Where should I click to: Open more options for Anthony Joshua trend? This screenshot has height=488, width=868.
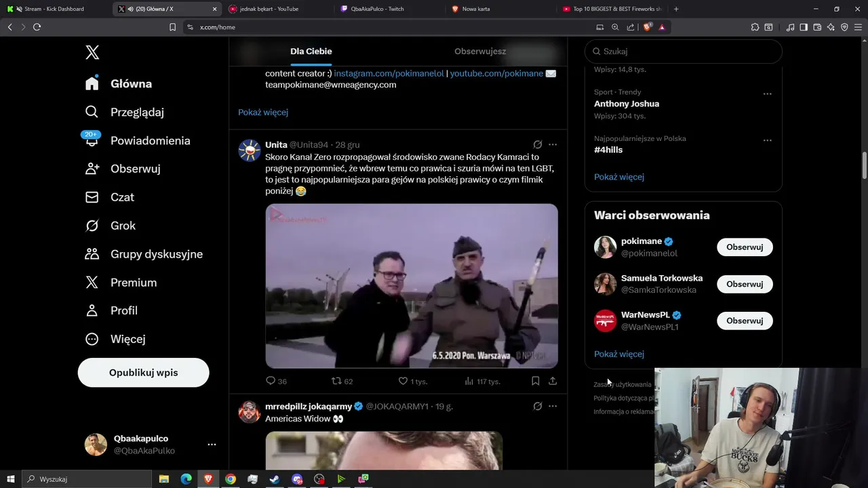click(x=768, y=94)
